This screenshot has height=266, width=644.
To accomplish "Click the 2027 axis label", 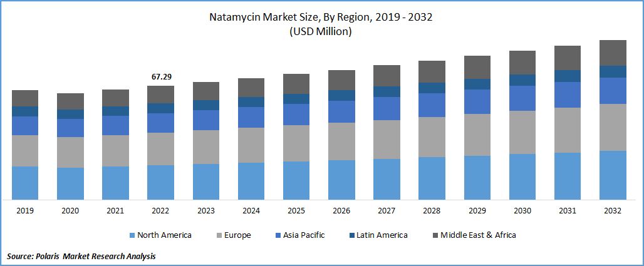I will point(387,210).
